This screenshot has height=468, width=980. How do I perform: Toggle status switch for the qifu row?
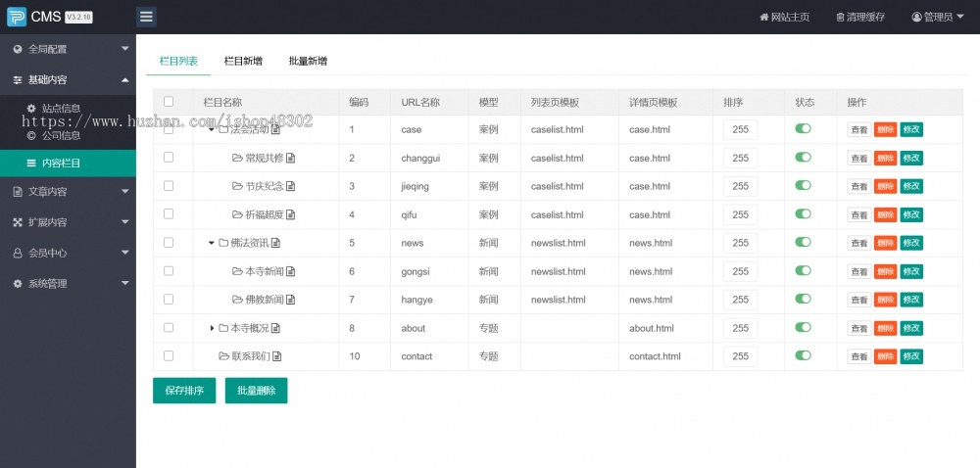click(x=804, y=213)
